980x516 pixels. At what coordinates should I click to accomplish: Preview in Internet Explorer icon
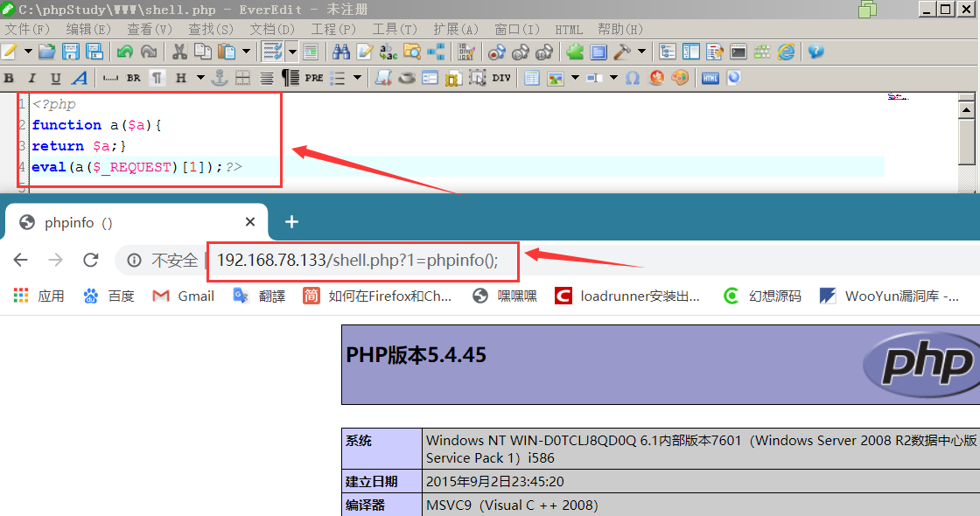tap(786, 52)
